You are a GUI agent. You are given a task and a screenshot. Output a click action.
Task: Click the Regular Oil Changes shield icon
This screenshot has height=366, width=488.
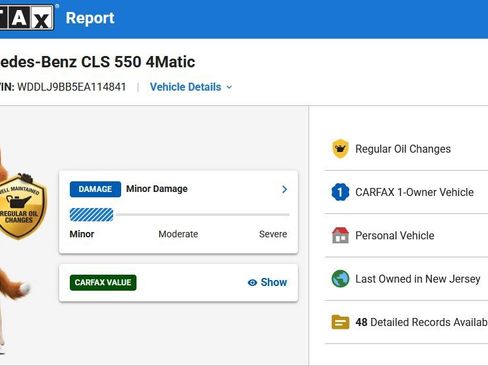coord(340,149)
